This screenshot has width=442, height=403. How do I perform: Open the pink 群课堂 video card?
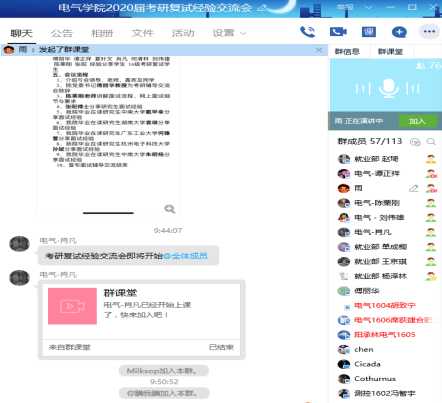point(141,320)
